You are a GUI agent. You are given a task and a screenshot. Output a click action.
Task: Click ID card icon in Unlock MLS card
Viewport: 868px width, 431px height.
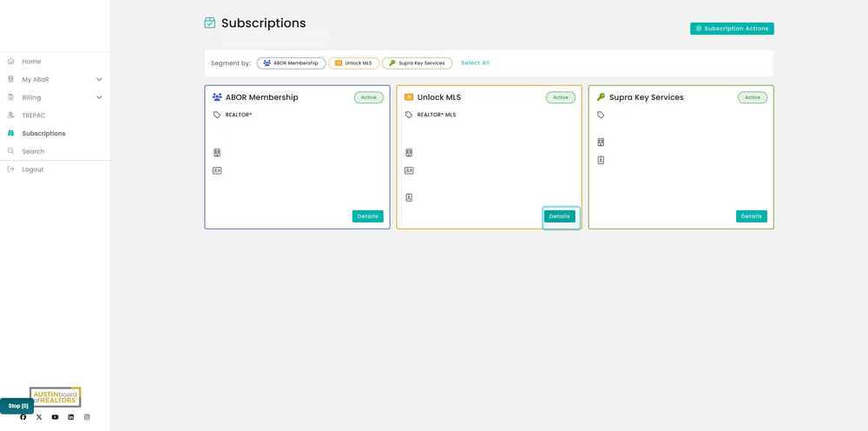(x=409, y=170)
